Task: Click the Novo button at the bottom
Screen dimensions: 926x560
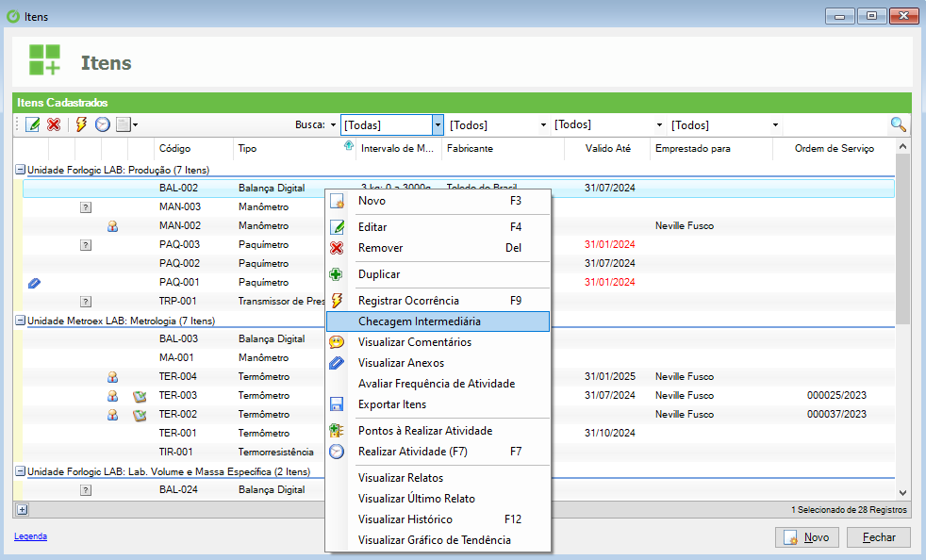Action: (x=806, y=537)
